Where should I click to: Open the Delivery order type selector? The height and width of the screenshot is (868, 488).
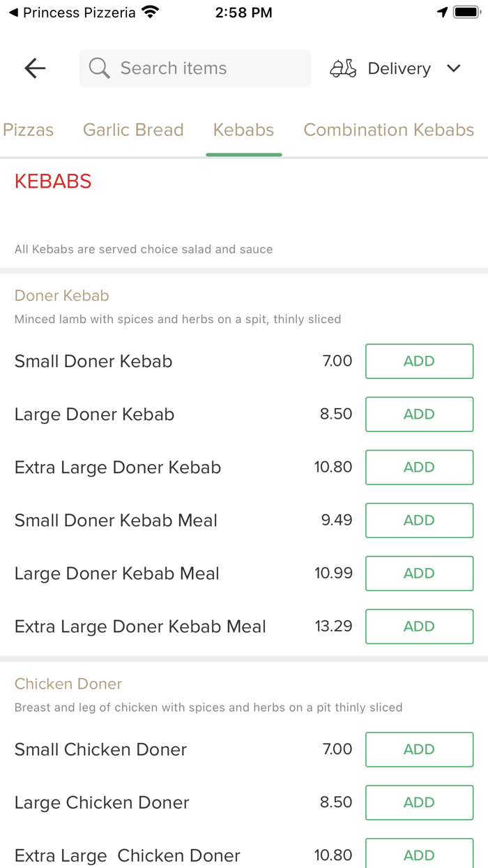coord(399,68)
